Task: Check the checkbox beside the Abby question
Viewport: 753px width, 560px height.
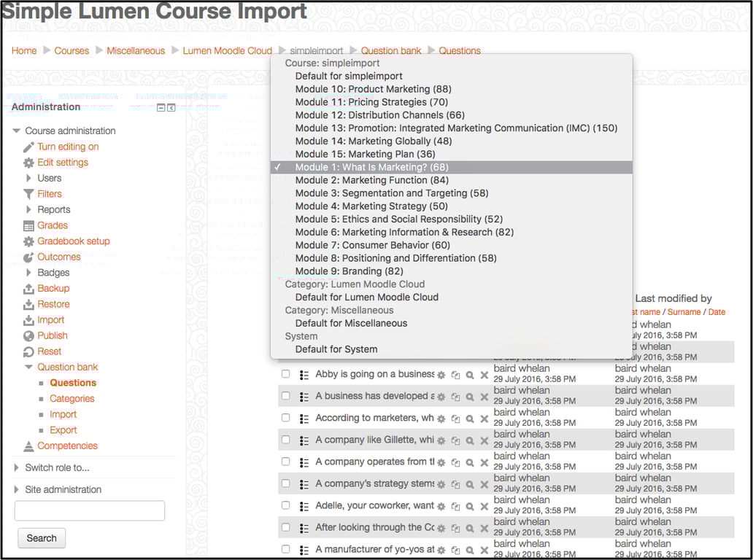Action: coord(285,375)
